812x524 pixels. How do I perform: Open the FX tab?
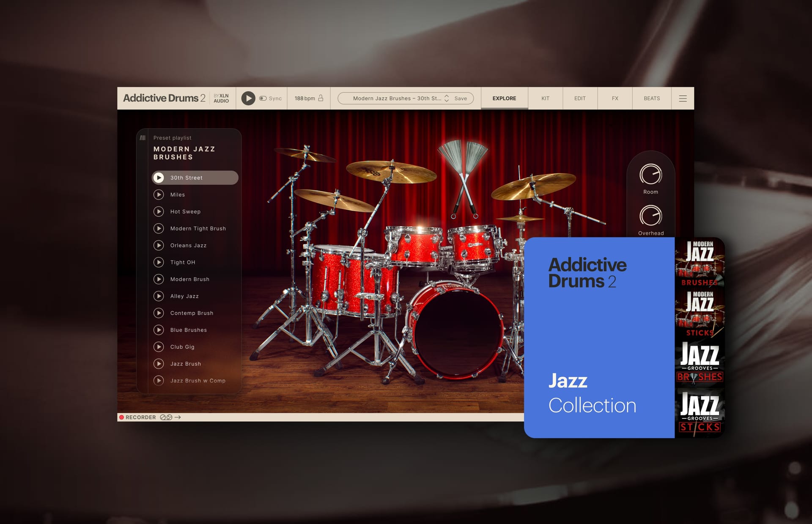click(x=615, y=99)
